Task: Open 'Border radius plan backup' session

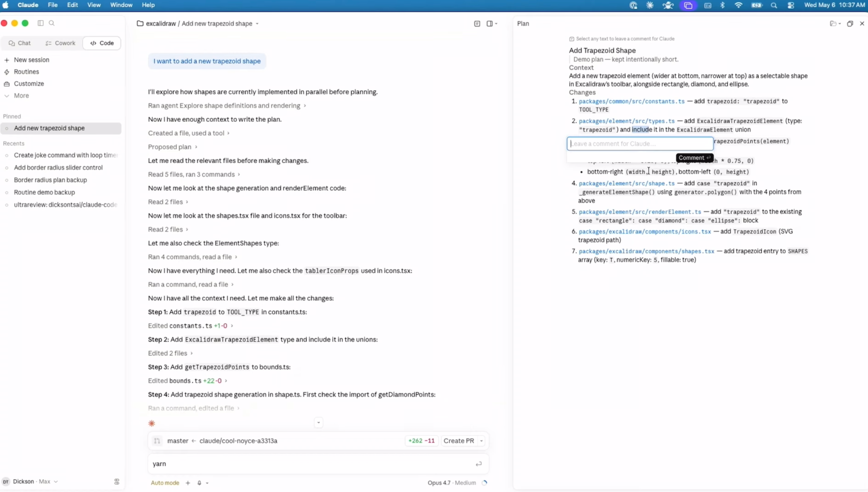Action: (x=61, y=180)
